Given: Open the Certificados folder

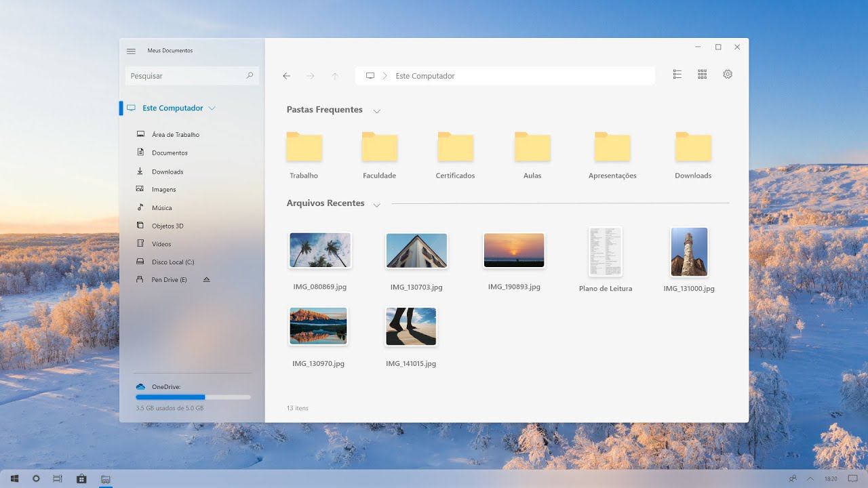Looking at the screenshot, I should [x=455, y=148].
